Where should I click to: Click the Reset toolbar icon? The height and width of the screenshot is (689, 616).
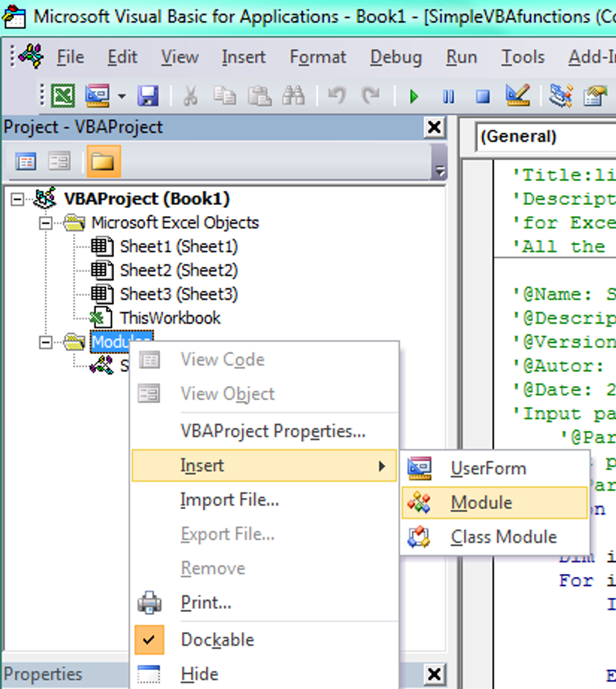(483, 96)
